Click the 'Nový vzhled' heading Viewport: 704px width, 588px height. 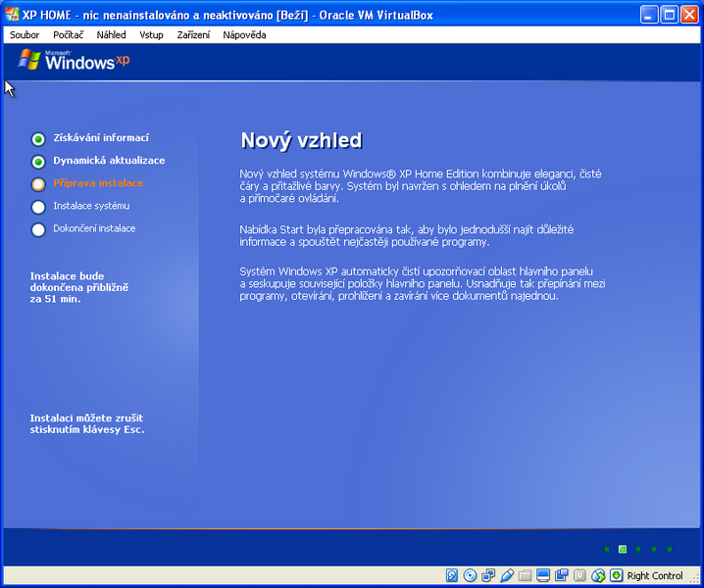click(301, 141)
